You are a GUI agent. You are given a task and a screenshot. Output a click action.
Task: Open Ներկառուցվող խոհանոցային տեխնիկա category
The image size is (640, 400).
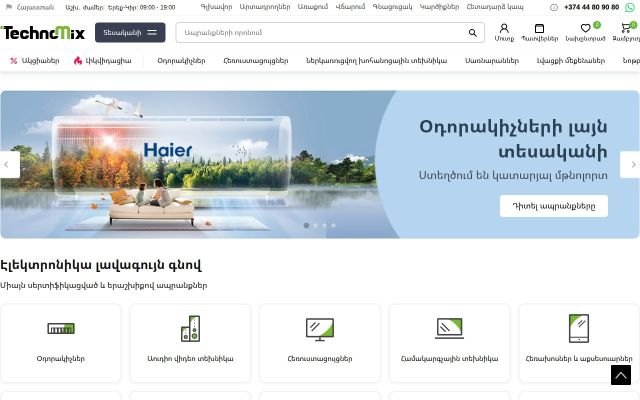pos(376,61)
